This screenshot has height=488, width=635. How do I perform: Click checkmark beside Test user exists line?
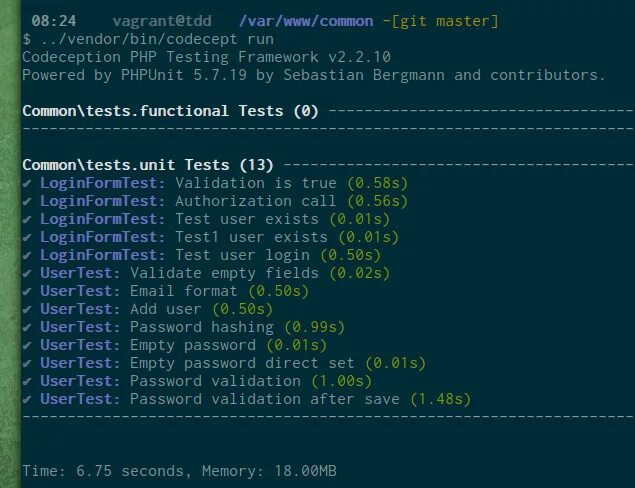click(27, 219)
